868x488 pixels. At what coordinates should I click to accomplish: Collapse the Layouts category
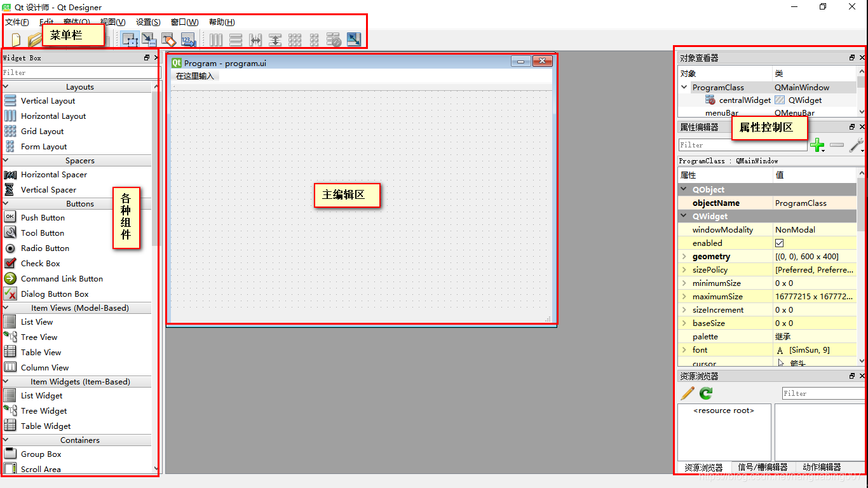[x=6, y=86]
